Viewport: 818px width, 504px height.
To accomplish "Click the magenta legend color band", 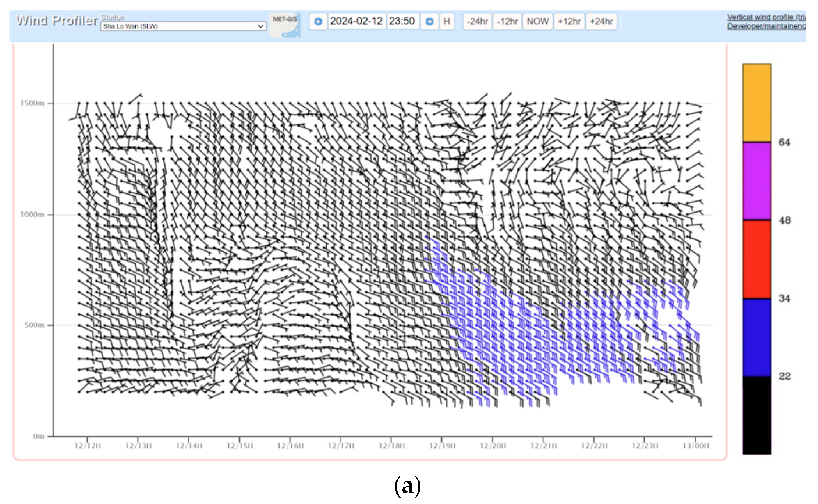I will coord(757,181).
